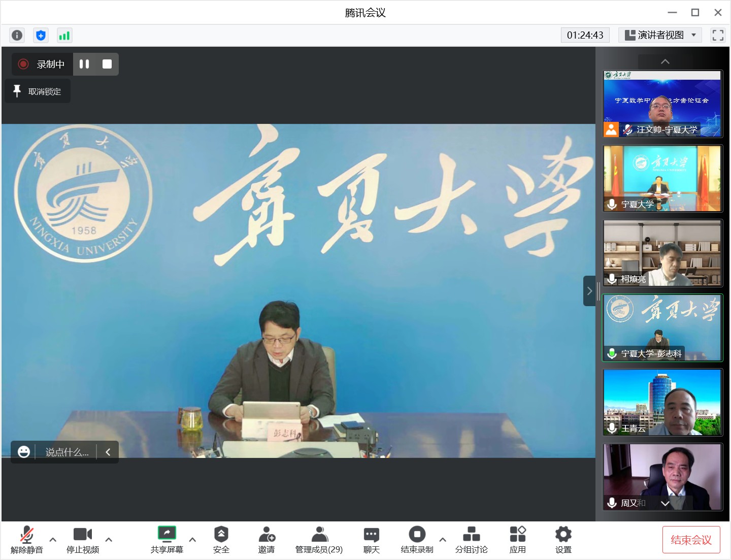This screenshot has height=560, width=731.
Task: Click the blue security shield icon
Action: pyautogui.click(x=41, y=35)
